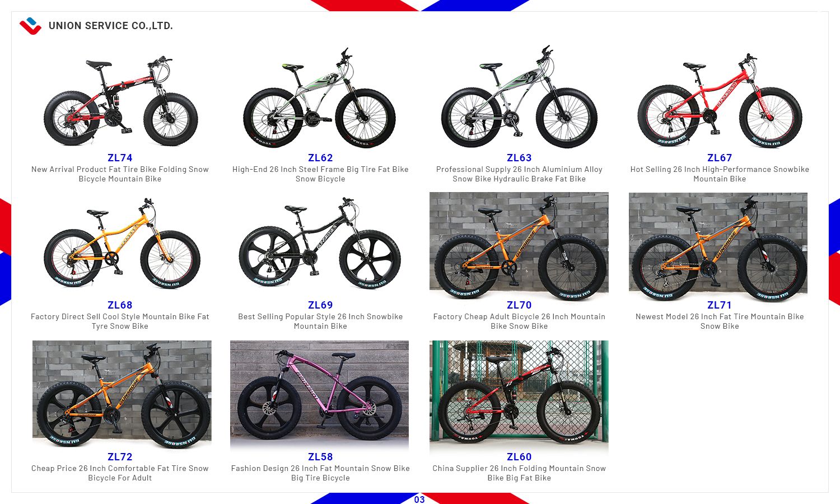Click the ZL74 model number link
The image size is (840, 504).
pos(120,158)
